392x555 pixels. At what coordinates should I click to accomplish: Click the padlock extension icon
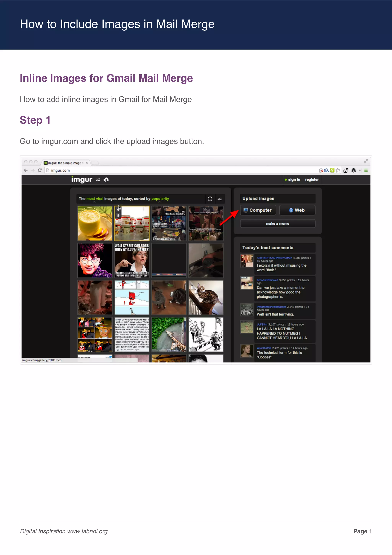coord(346,170)
